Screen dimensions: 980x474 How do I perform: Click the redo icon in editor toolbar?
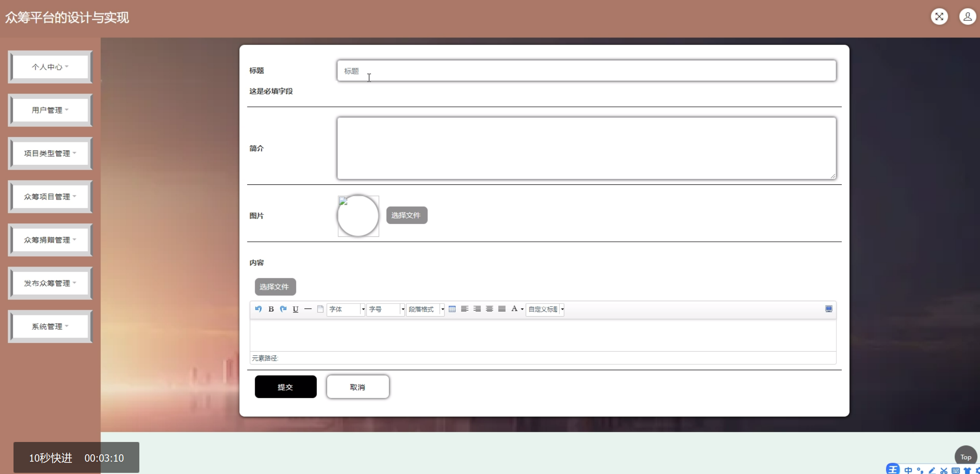[x=283, y=309]
